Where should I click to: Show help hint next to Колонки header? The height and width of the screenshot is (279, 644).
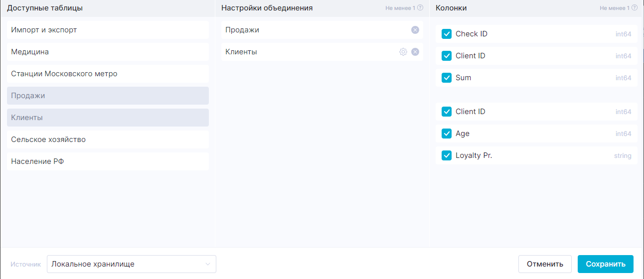pos(635,8)
